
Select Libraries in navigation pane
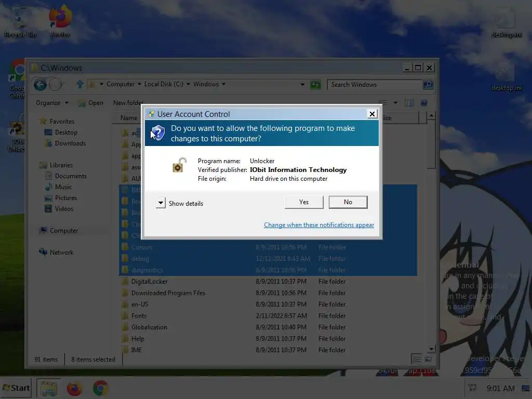point(56,165)
